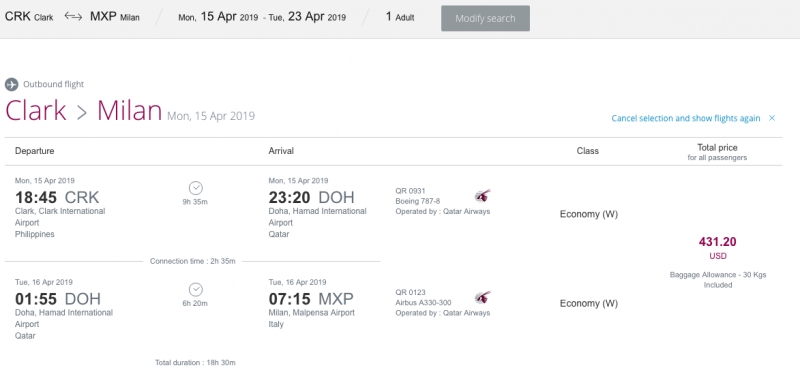Click the round-trip arrows between CRK and MXP
Screen dimensions: 800x372
pyautogui.click(x=73, y=17)
